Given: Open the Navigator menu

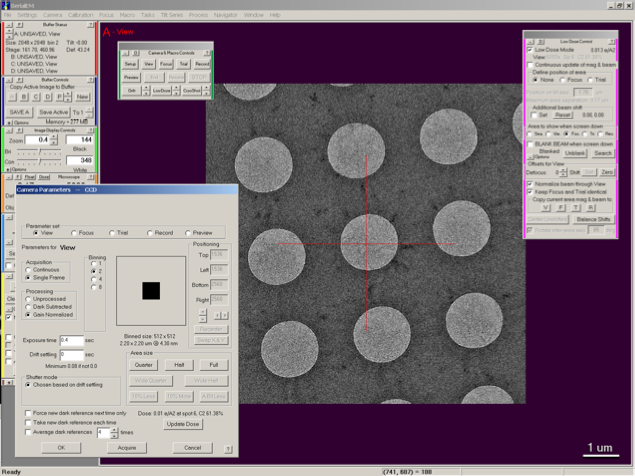Looking at the screenshot, I should click(x=225, y=15).
